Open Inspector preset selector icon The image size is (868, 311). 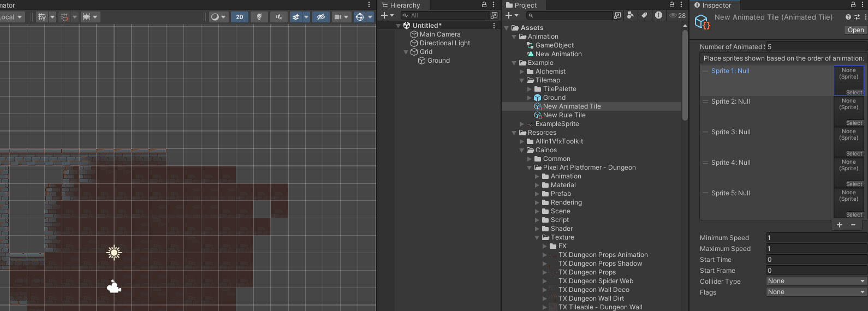[857, 17]
